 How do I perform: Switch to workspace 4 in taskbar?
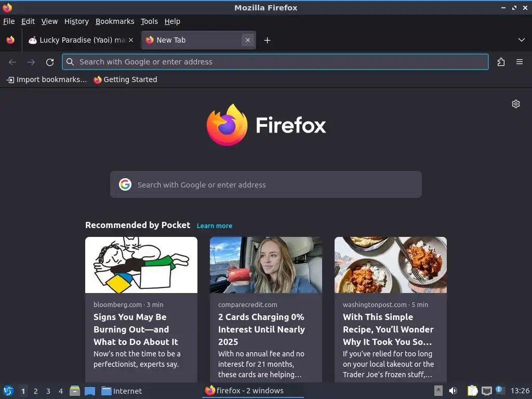[x=61, y=391]
